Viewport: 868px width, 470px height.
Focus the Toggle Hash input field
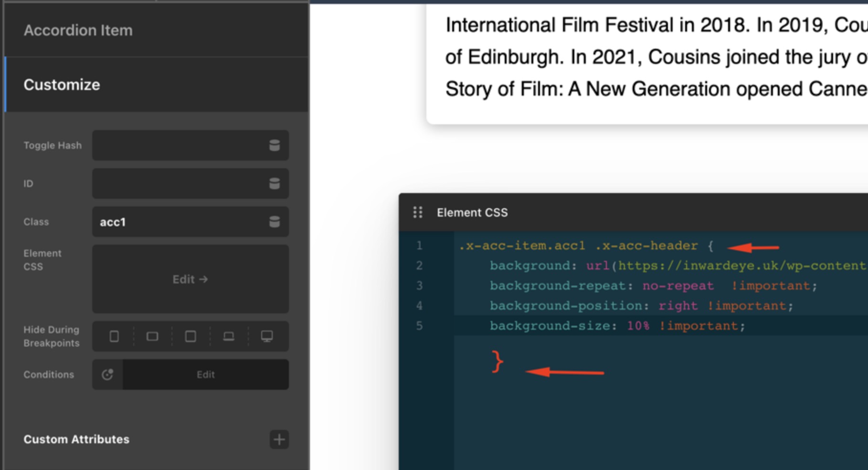pyautogui.click(x=179, y=145)
